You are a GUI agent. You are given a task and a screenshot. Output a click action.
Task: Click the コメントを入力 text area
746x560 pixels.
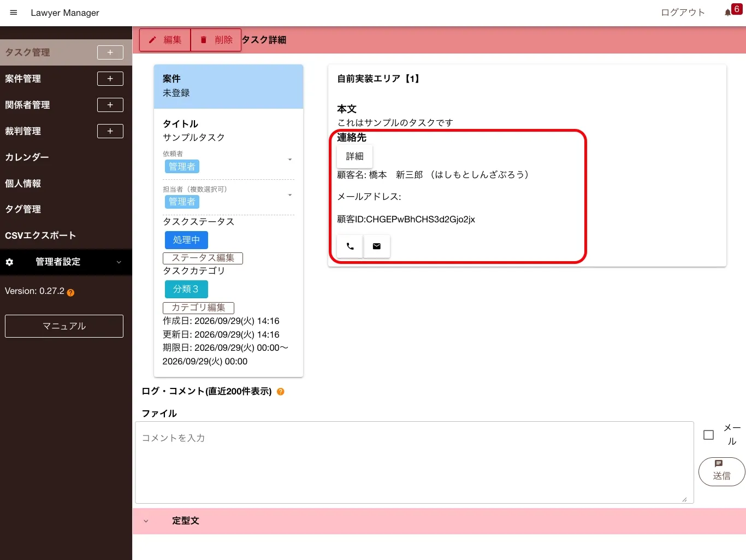tap(415, 462)
